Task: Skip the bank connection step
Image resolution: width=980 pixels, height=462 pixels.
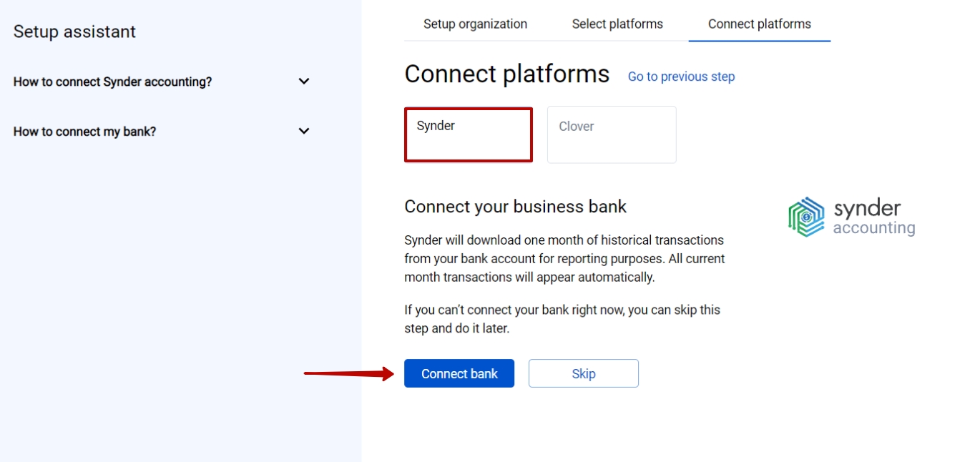Action: [x=584, y=373]
